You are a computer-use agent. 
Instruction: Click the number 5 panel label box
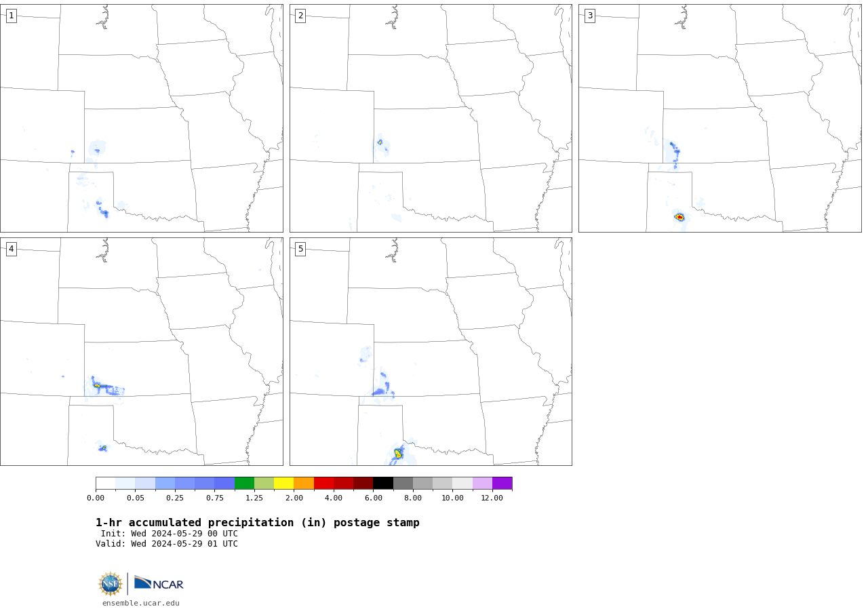[x=300, y=249]
